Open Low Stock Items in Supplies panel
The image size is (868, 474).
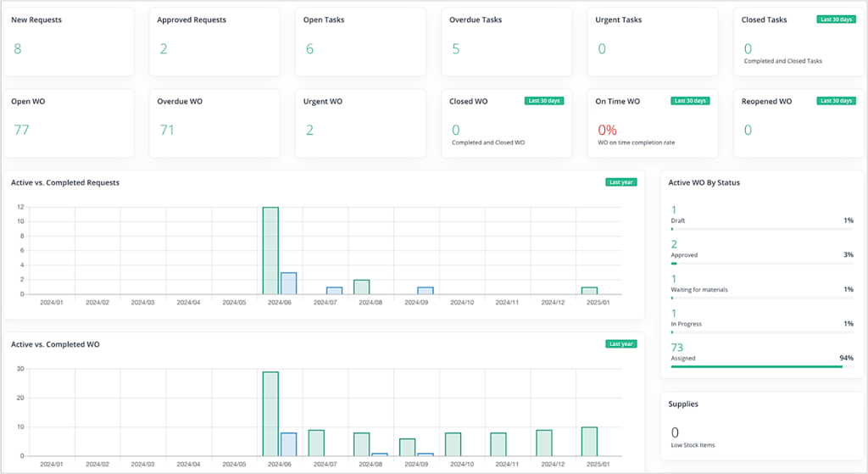pos(693,444)
